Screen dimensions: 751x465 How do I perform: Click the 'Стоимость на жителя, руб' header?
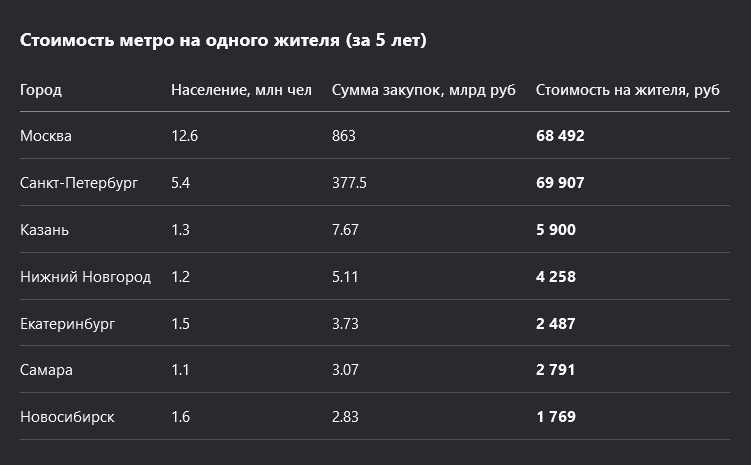tap(627, 90)
